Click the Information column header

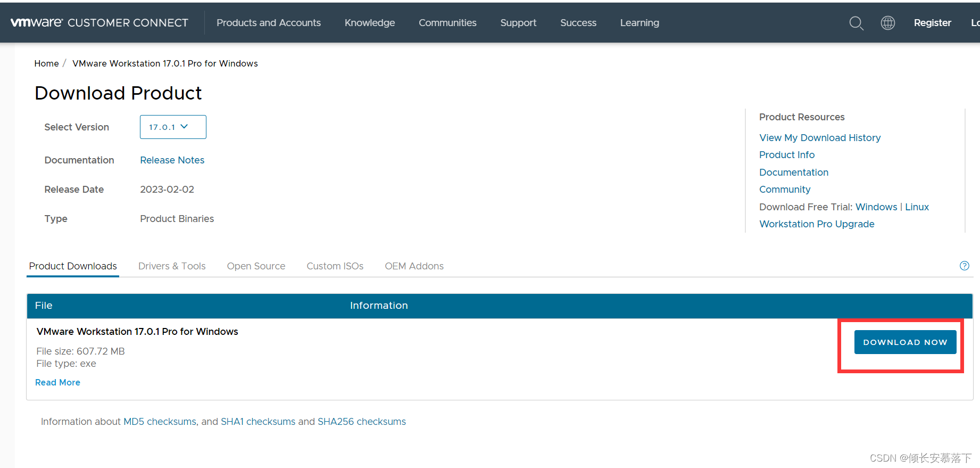[x=379, y=306]
